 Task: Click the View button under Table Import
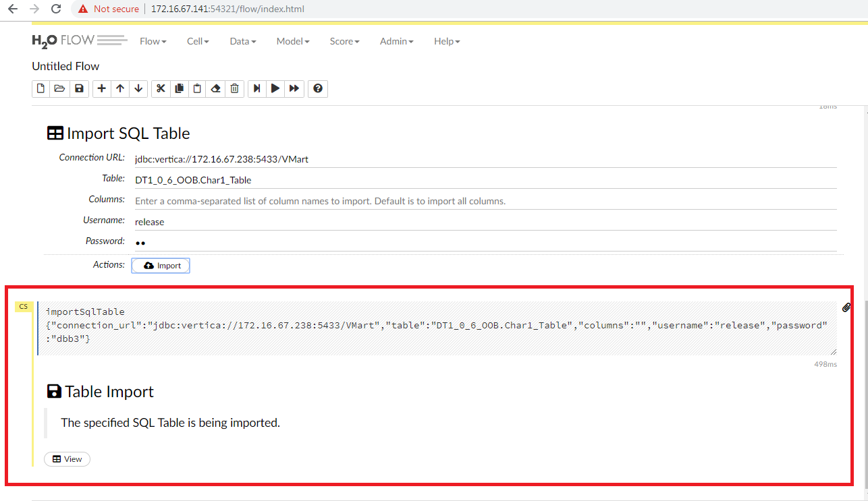coord(67,459)
